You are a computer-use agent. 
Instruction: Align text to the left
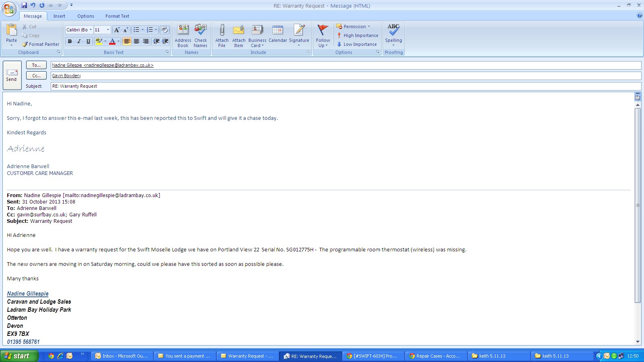tap(127, 41)
